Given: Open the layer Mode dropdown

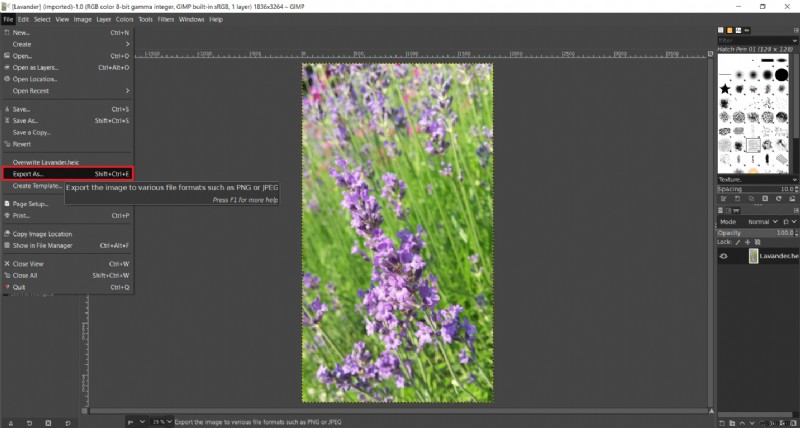Looking at the screenshot, I should tap(759, 221).
